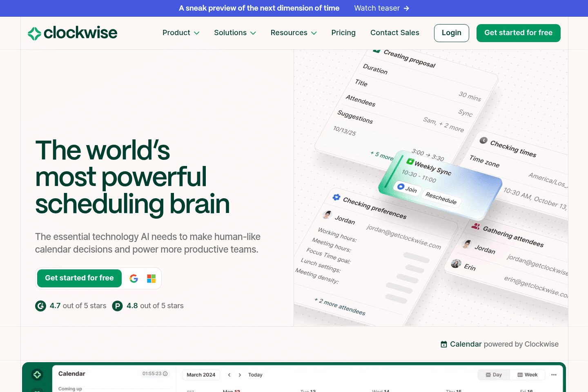Expand the Product dropdown menu

click(181, 33)
